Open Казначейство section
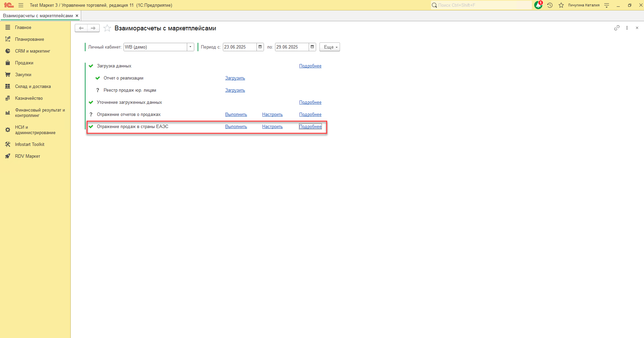 35,98
